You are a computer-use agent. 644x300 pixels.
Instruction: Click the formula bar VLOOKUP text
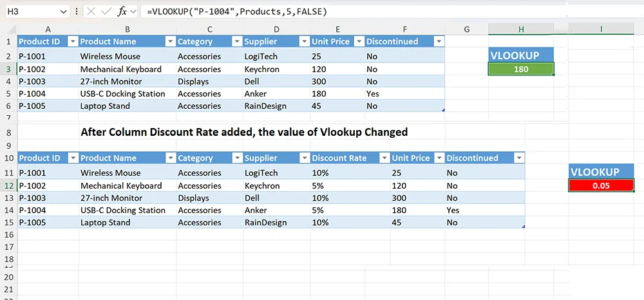coord(240,12)
